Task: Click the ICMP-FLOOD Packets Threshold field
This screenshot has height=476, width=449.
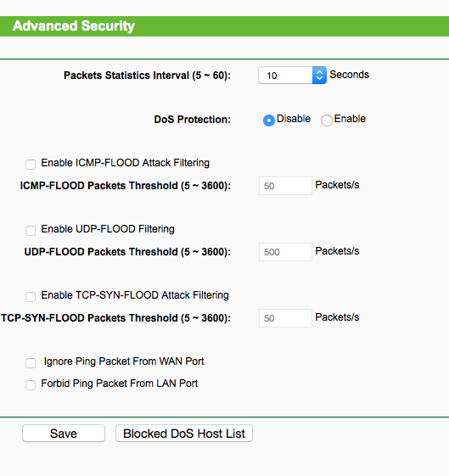Action: point(285,186)
